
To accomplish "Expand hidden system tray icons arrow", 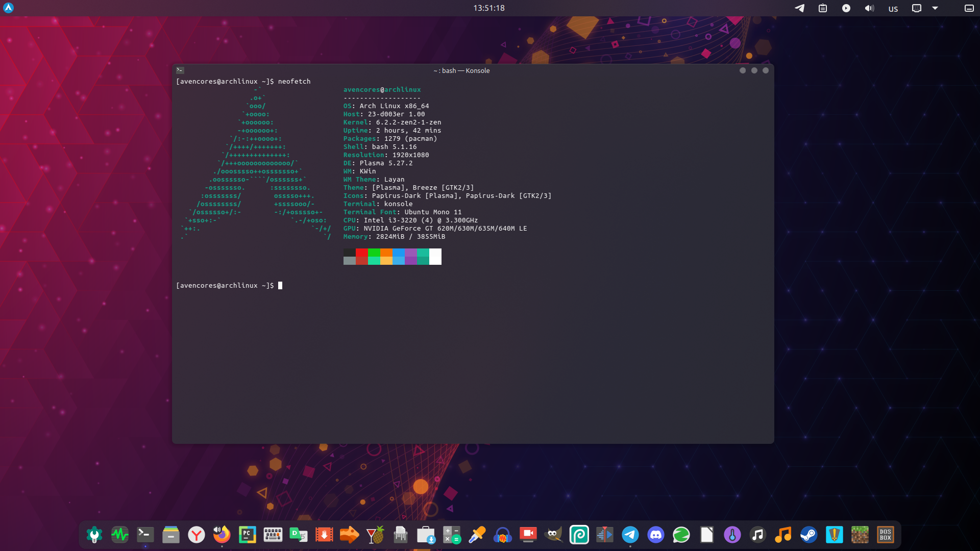I will click(935, 8).
